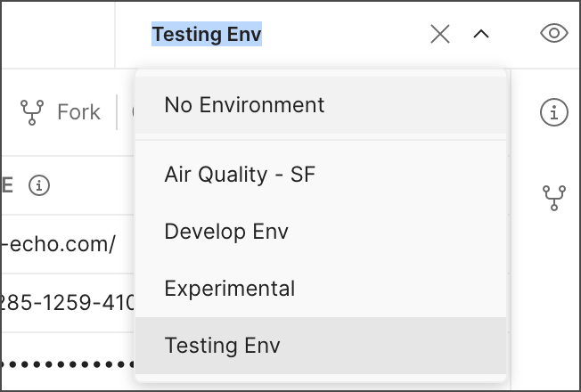Viewport: 581px width, 392px height.
Task: Open the info icon in the right sidebar
Action: click(554, 112)
